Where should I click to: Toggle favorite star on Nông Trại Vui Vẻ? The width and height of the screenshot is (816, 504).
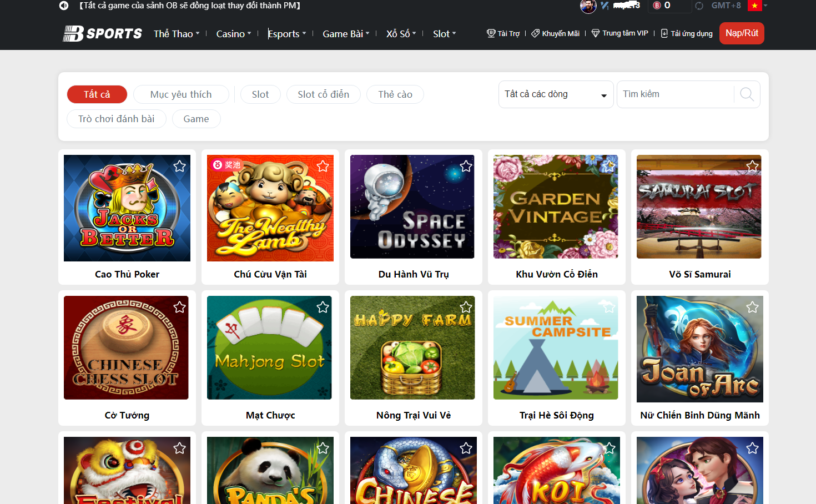(x=466, y=307)
